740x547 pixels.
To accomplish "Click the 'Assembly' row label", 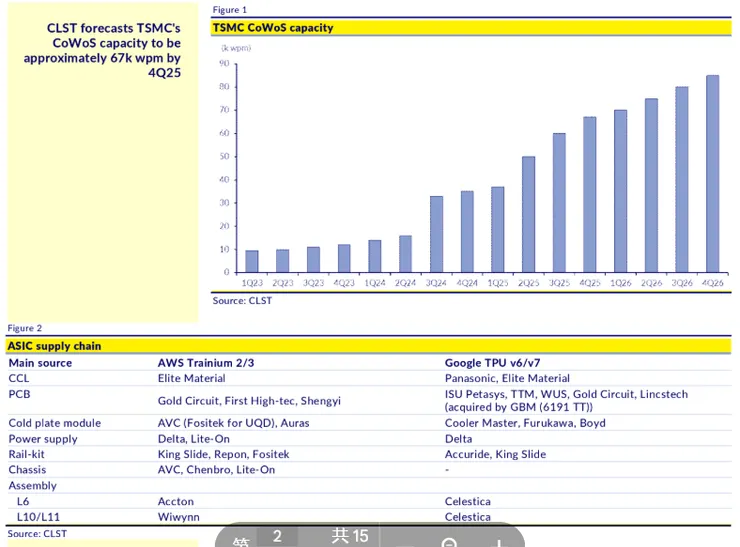I will click(33, 486).
